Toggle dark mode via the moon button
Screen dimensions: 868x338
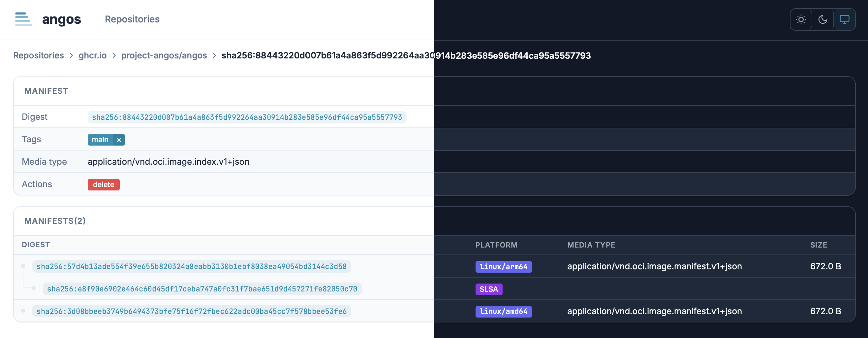click(823, 19)
